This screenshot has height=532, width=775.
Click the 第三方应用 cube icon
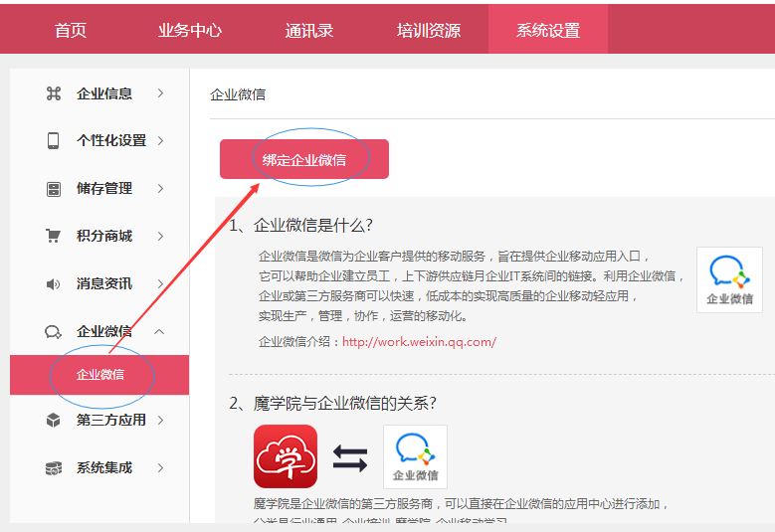53,421
